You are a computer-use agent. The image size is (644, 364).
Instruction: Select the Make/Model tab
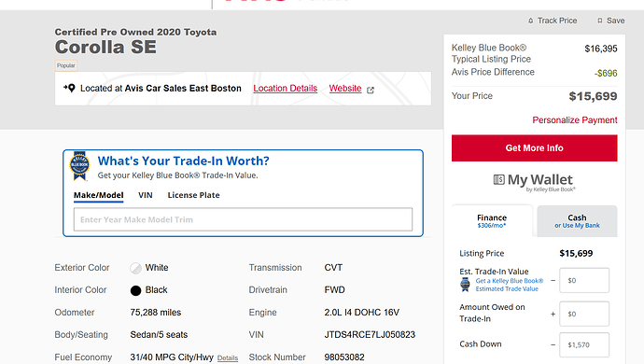click(99, 195)
